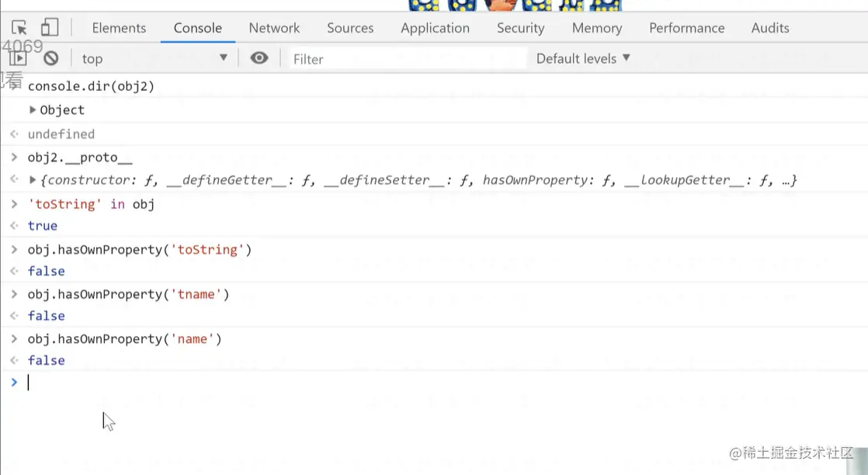Viewport: 868px width, 475px height.
Task: Toggle the device toolbar icon
Action: click(49, 27)
